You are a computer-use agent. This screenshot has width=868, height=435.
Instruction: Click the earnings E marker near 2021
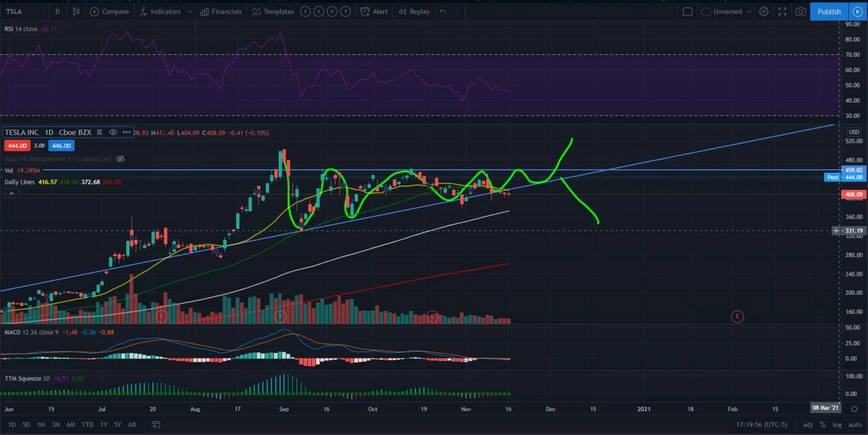[x=738, y=316]
